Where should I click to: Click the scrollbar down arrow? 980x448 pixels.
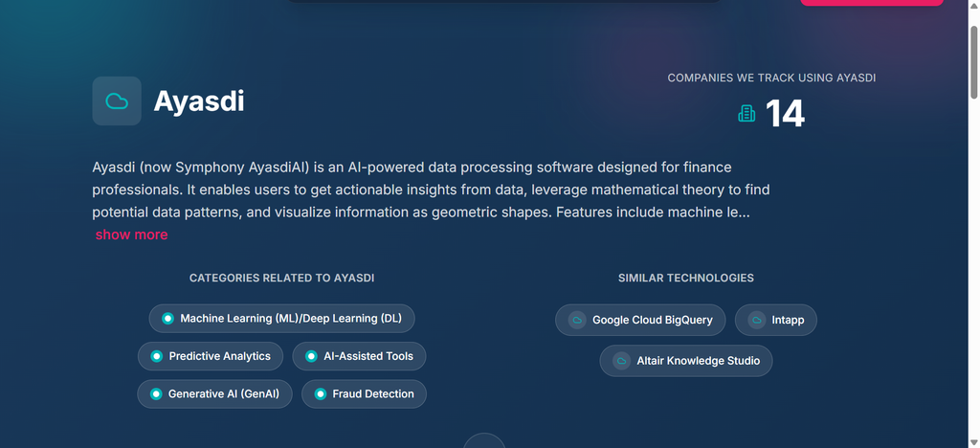click(x=973, y=442)
